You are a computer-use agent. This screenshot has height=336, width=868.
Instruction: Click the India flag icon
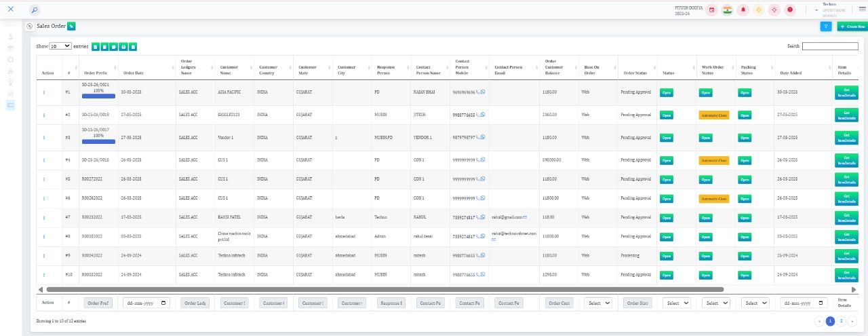coord(727,10)
